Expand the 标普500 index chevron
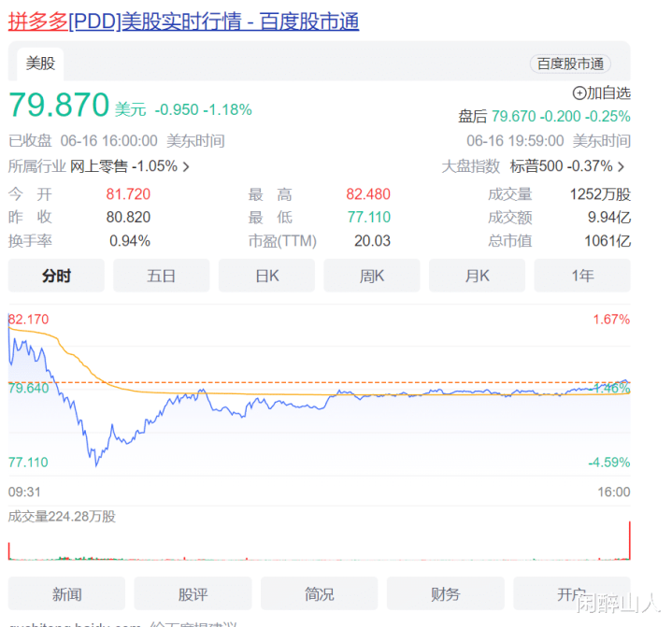 pyautogui.click(x=621, y=166)
